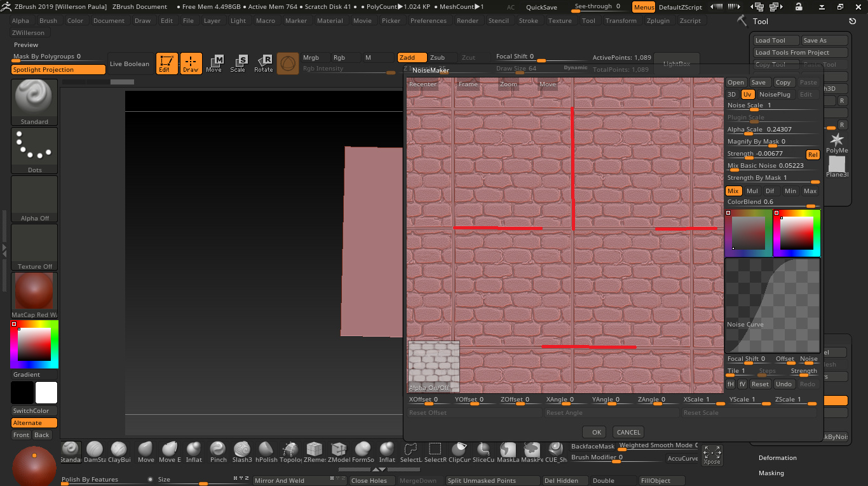This screenshot has height=486, width=868.
Task: Open the Render menu
Action: pyautogui.click(x=468, y=20)
